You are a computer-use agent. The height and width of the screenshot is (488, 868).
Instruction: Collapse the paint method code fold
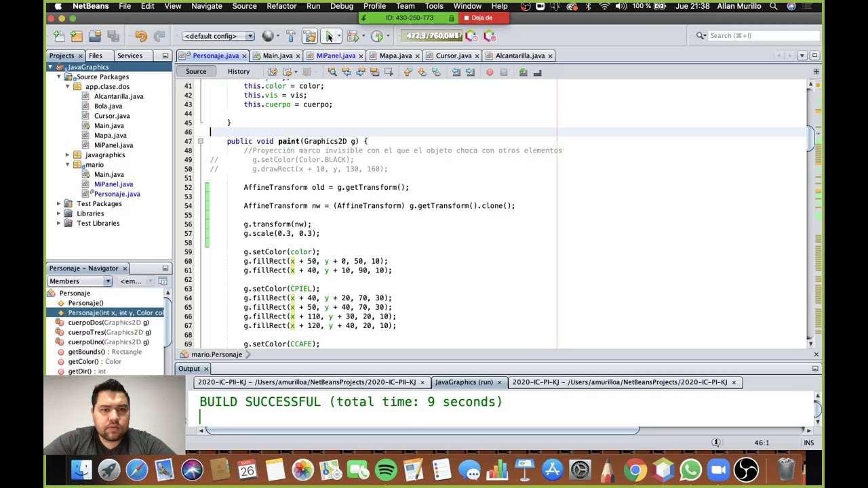(200, 141)
